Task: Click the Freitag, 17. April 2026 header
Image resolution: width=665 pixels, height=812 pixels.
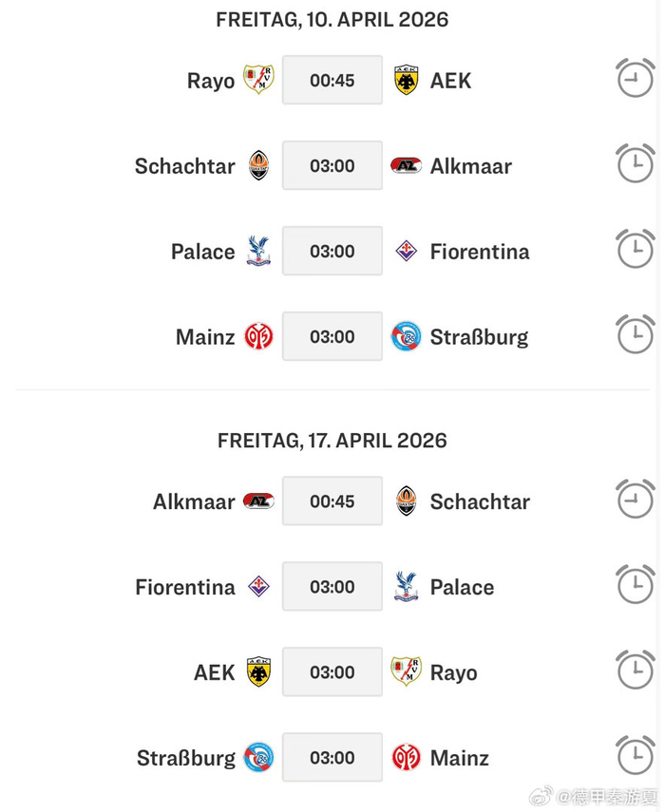Action: (x=332, y=441)
